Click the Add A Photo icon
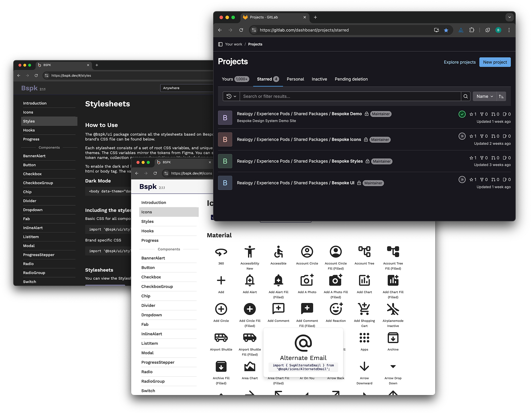This screenshot has width=532, height=414. [307, 280]
